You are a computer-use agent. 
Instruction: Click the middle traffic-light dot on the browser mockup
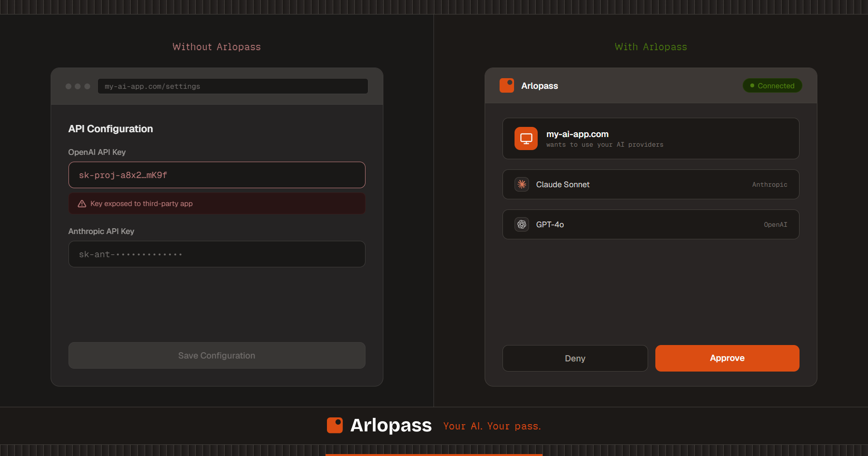[77, 86]
